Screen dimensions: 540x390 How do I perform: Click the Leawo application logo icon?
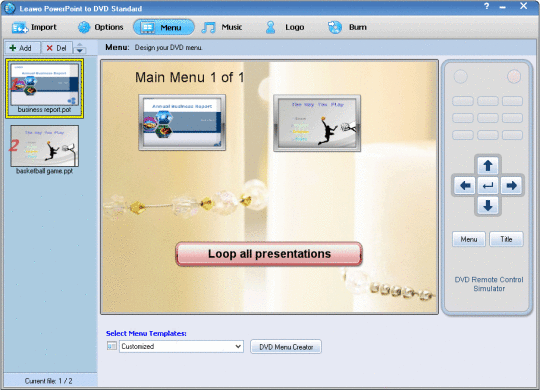pos(10,8)
